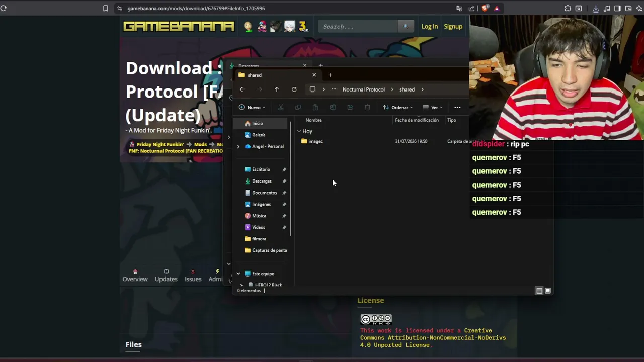The height and width of the screenshot is (362, 644).
Task: Open the browser wallet icon
Action: (628, 8)
